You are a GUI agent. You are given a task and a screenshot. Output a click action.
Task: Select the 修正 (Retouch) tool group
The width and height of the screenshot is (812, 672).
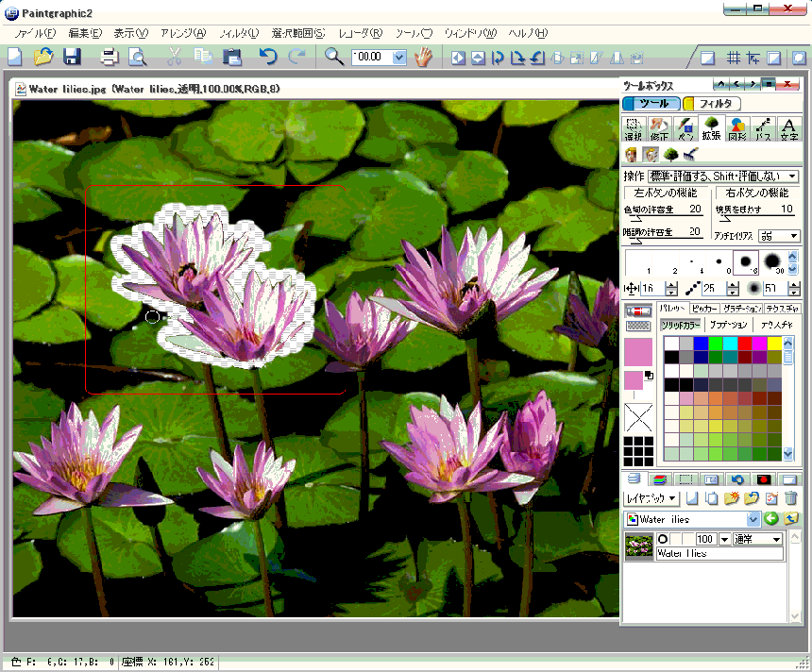pos(659,129)
